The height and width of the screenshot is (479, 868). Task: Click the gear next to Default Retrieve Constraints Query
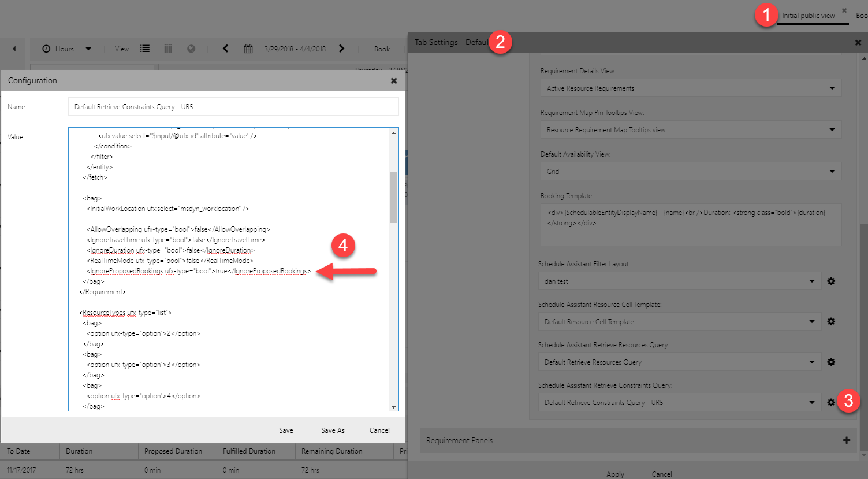tap(831, 402)
